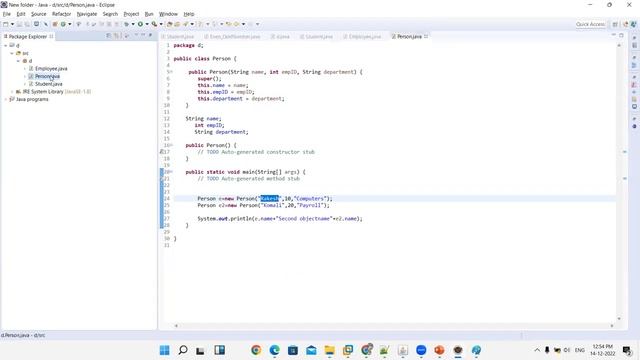Image resolution: width=640 pixels, height=360 pixels.
Task: Collapse the project d tree node
Action: (6, 45)
